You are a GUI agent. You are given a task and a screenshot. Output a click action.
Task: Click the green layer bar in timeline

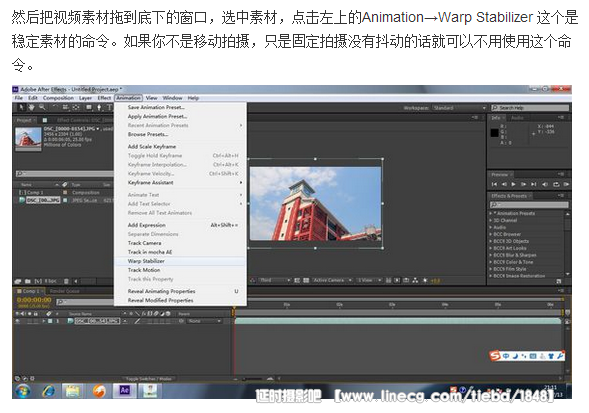397,321
